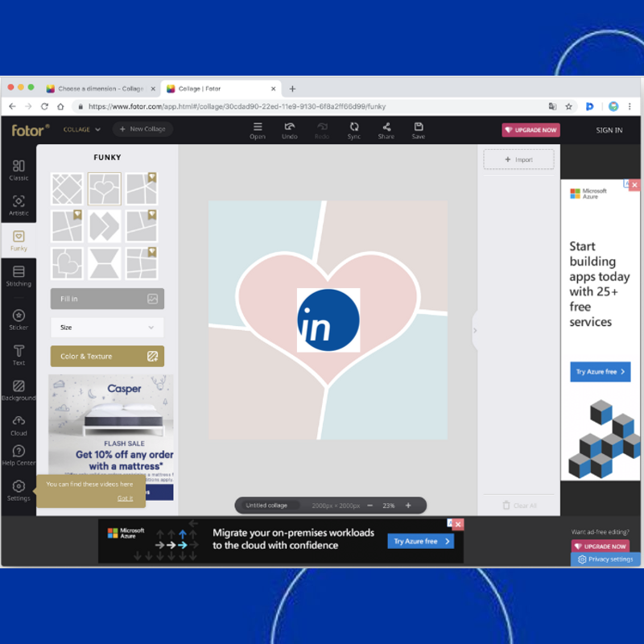644x644 pixels.
Task: Close the Choose a dimension tab
Action: 153,89
